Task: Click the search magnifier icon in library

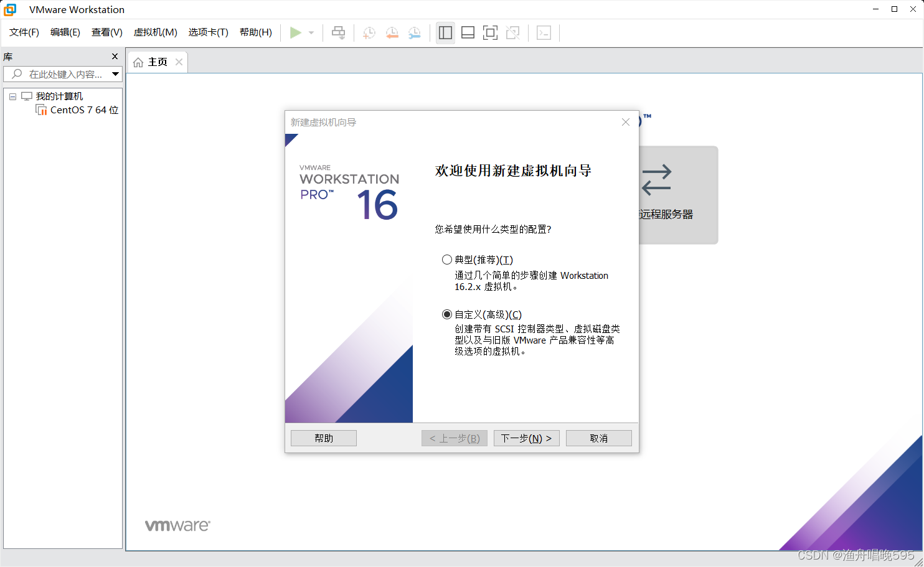Action: [x=17, y=74]
